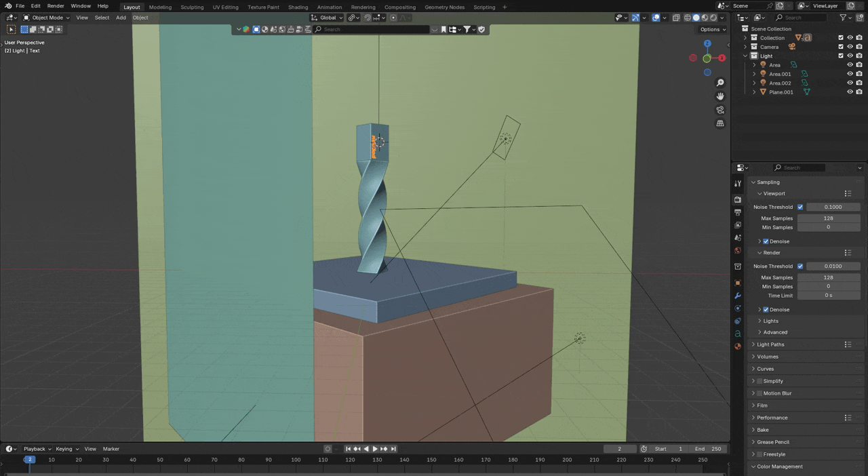Open the Modifiers wrench properties tab

click(x=738, y=296)
